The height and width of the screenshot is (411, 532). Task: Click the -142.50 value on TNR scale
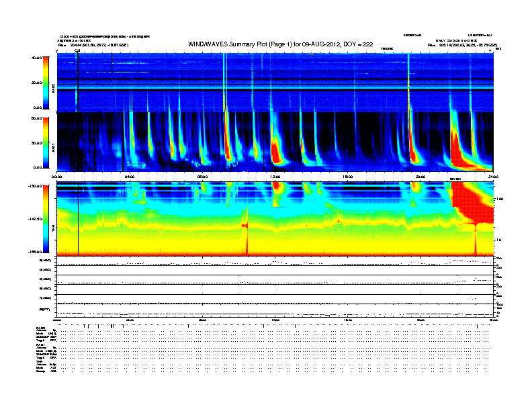tap(35, 219)
